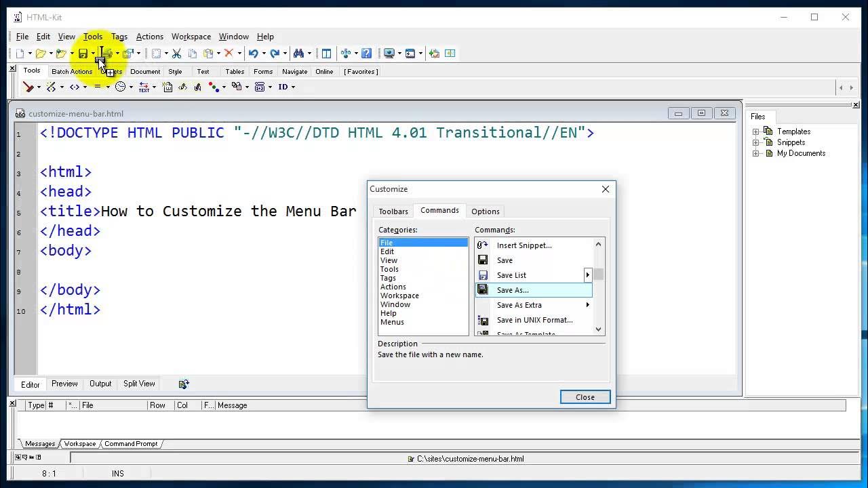Open Find using the binoculars icon
The width and height of the screenshot is (868, 488).
[300, 53]
